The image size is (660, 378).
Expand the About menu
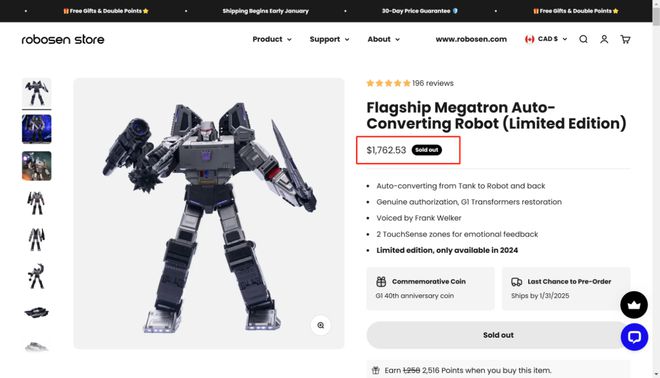383,39
